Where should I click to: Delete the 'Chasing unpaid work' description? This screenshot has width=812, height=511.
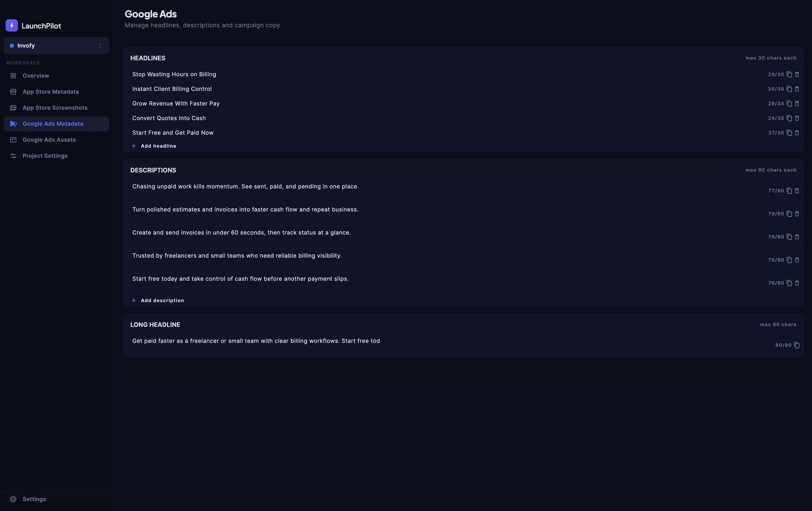(x=797, y=191)
